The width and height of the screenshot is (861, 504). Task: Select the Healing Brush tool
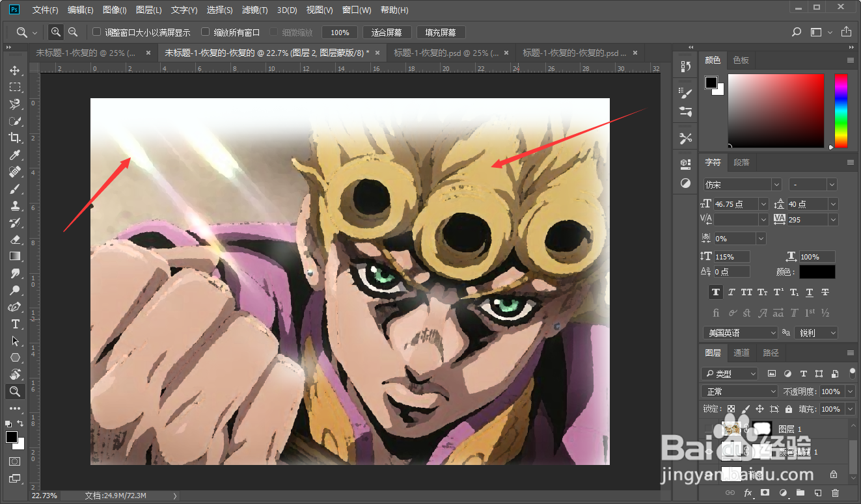[x=14, y=172]
